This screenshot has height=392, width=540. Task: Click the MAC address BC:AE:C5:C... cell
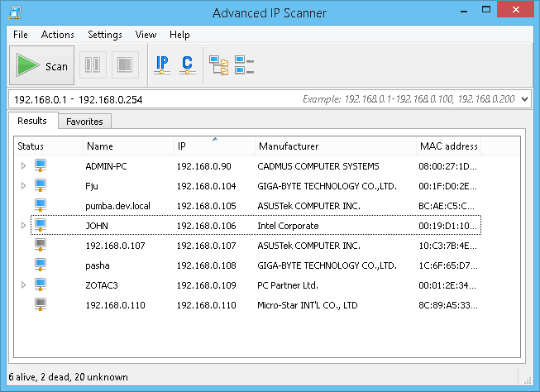coord(447,206)
